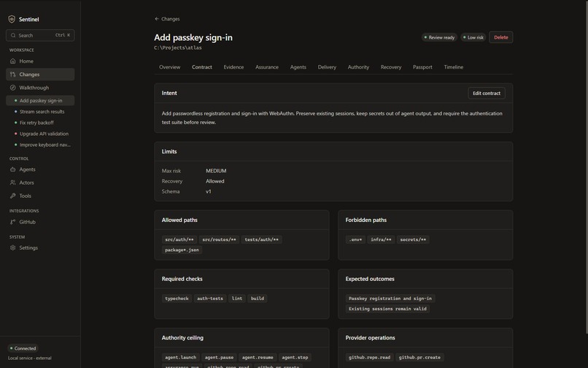Select the Upgrade API validation change

click(40, 134)
